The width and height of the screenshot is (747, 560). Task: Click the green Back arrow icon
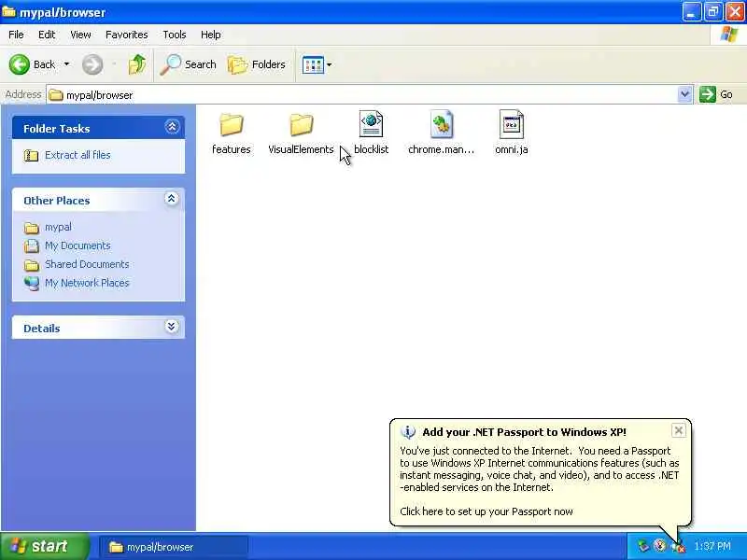pos(20,64)
